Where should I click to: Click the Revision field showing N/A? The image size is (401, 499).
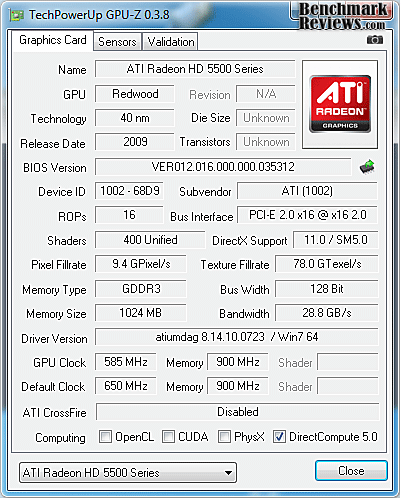pos(266,94)
